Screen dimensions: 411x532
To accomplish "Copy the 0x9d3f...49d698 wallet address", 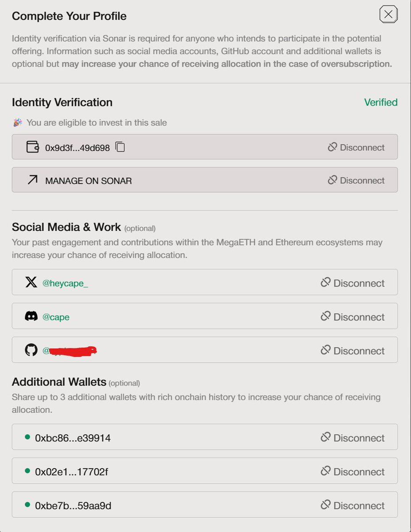I will point(120,147).
